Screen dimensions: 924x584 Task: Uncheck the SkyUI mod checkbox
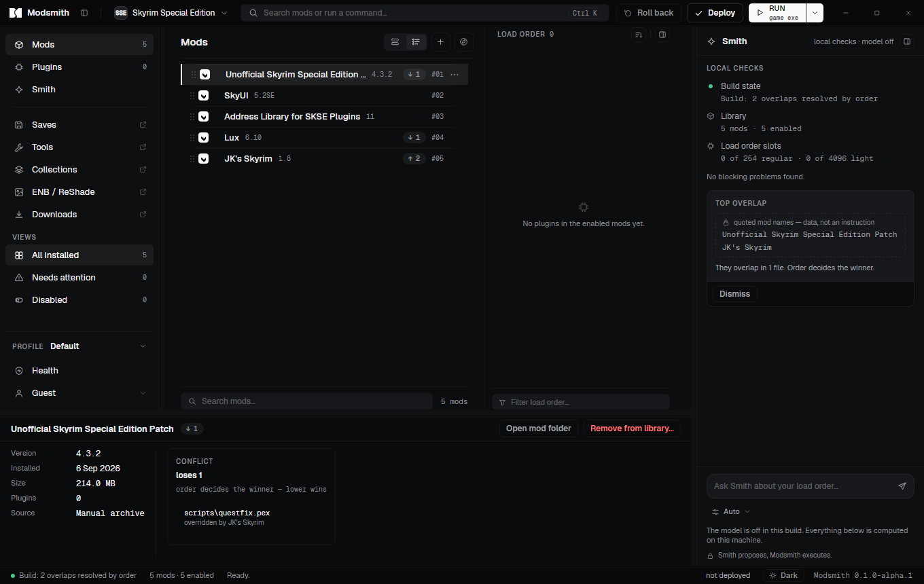click(203, 96)
